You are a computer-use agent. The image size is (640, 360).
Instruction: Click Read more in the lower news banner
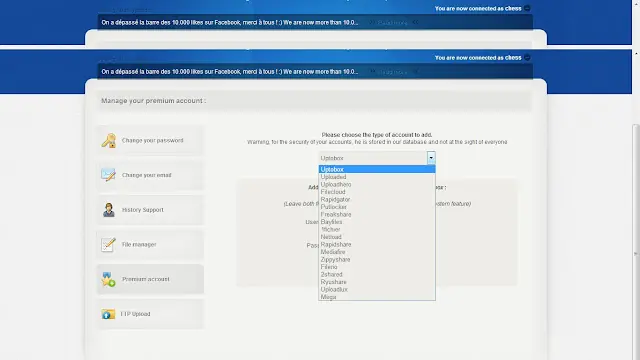[x=393, y=72]
